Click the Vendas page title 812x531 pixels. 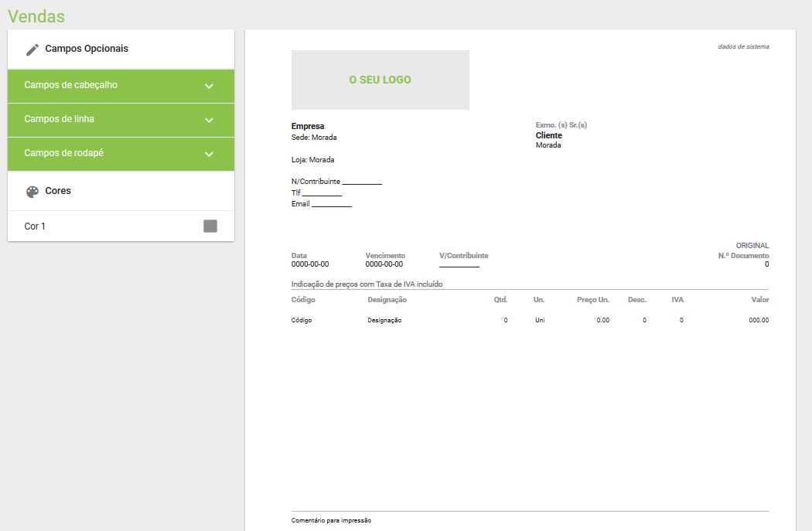(x=36, y=16)
